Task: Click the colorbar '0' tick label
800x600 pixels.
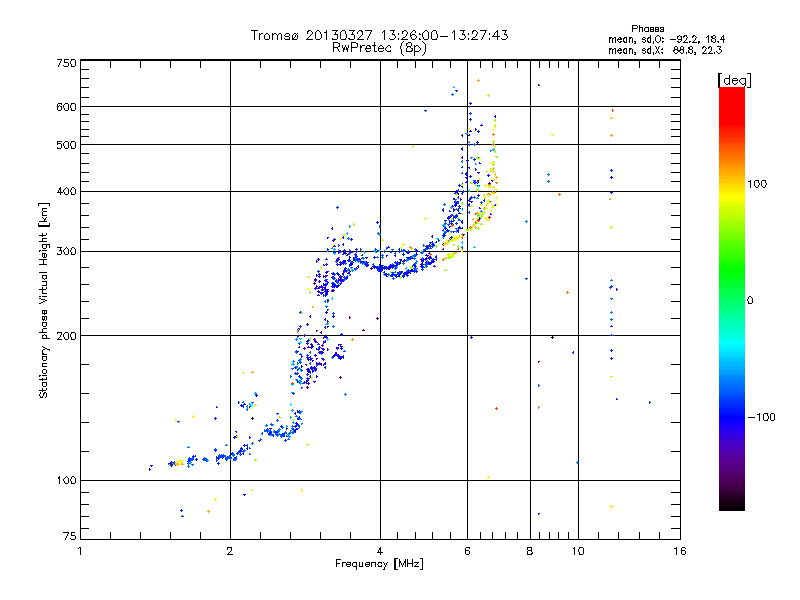Action: pyautogui.click(x=750, y=301)
